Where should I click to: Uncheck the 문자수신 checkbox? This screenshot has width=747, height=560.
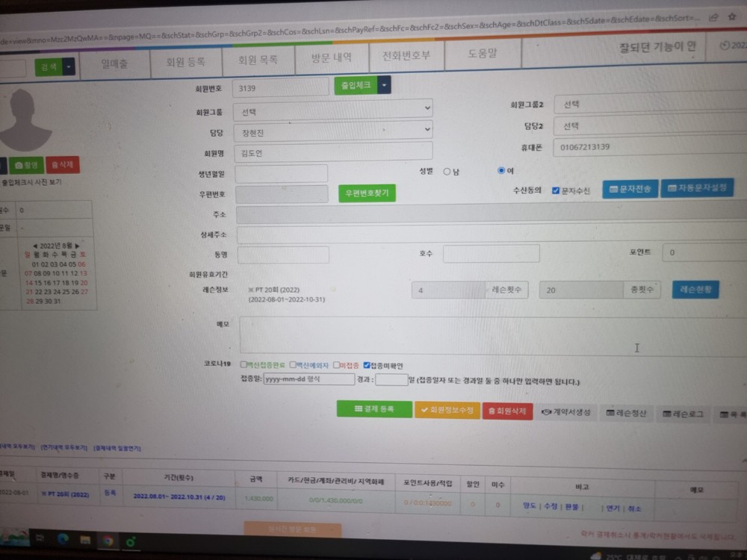555,190
